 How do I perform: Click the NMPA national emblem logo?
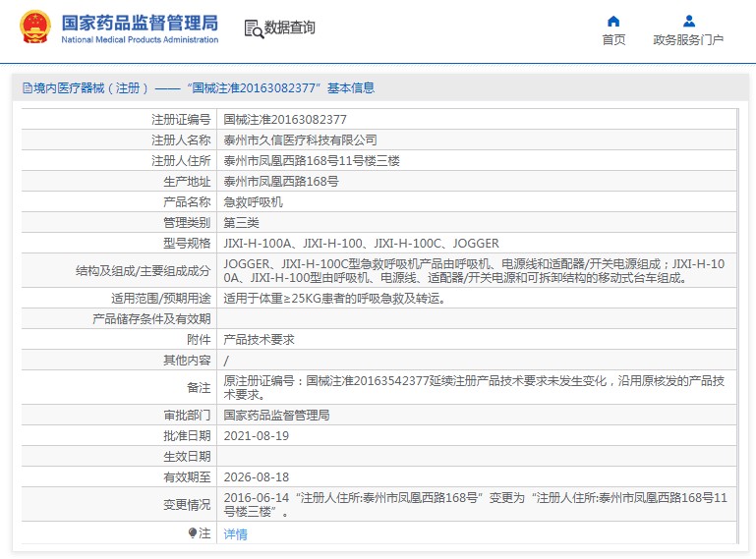35,28
